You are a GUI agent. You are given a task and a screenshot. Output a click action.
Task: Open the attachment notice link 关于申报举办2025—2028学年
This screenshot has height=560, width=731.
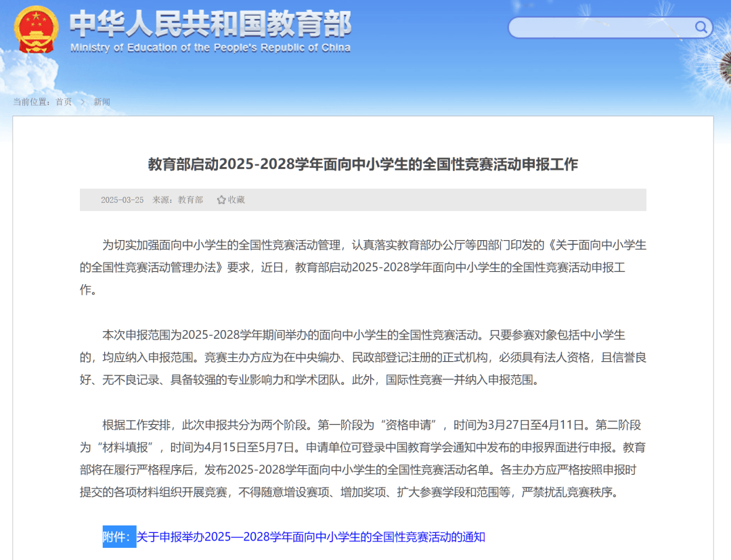point(311,537)
